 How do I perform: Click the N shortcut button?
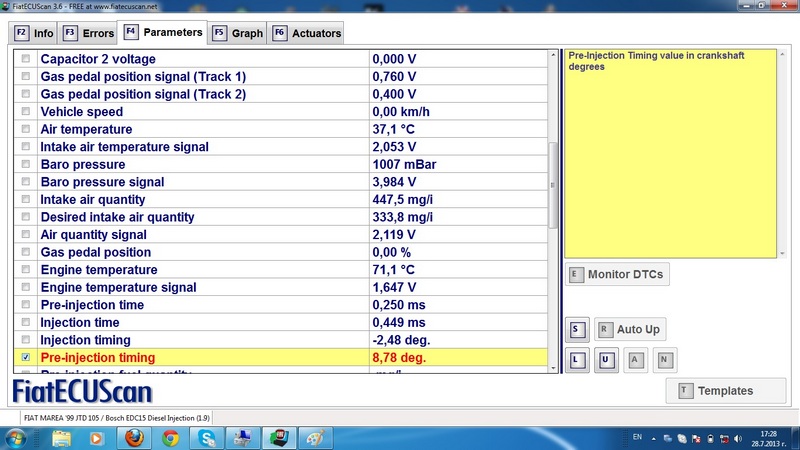click(665, 361)
